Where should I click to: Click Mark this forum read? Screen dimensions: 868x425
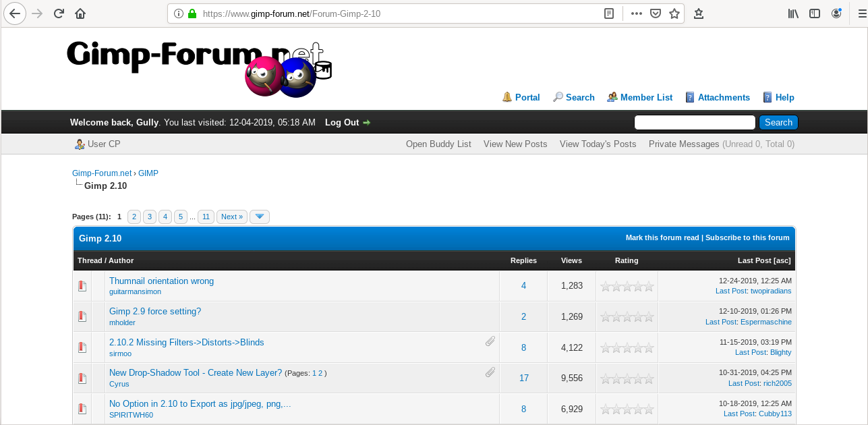(x=662, y=237)
